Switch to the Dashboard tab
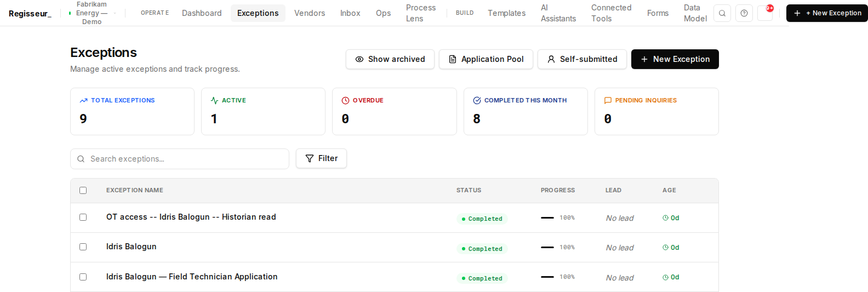 point(202,13)
